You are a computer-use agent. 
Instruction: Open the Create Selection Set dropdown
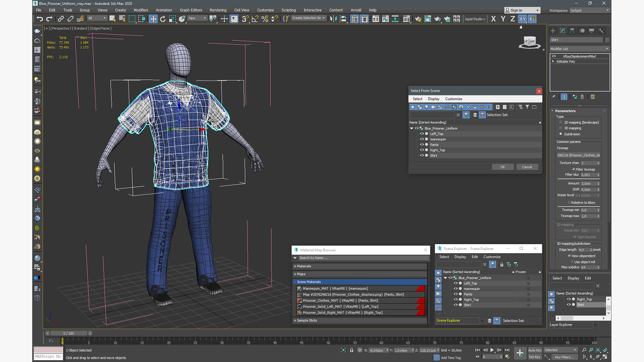tap(308, 18)
